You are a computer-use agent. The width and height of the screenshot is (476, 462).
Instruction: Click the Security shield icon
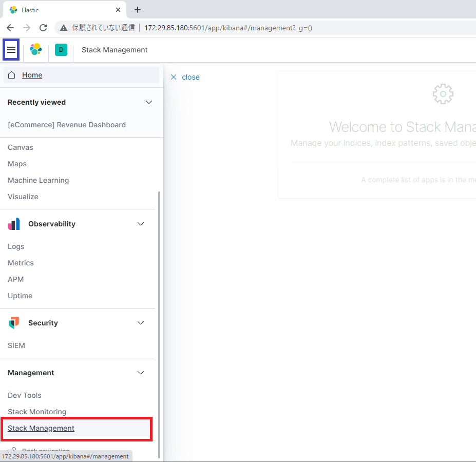click(x=14, y=323)
